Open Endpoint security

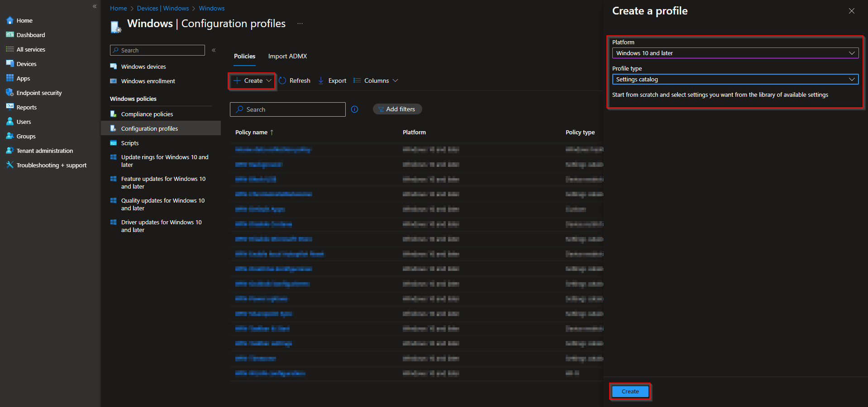click(x=39, y=92)
